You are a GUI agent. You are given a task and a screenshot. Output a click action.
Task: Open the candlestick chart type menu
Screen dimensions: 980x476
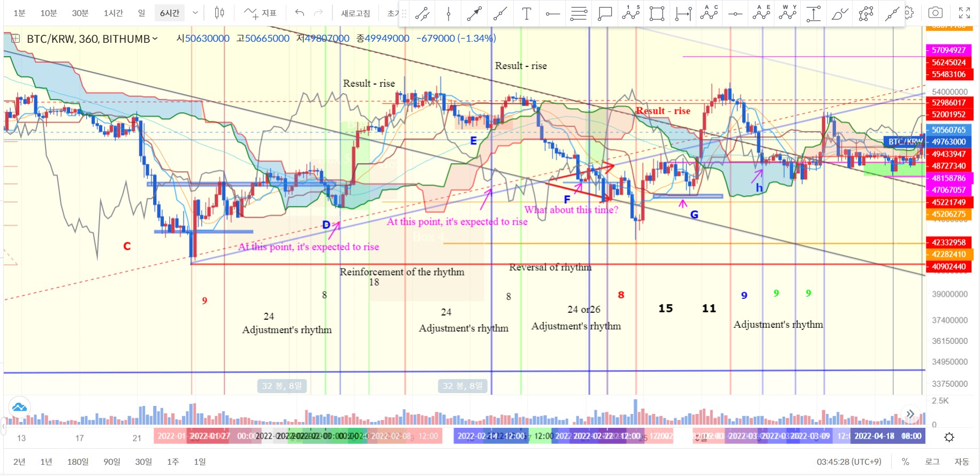coord(219,13)
